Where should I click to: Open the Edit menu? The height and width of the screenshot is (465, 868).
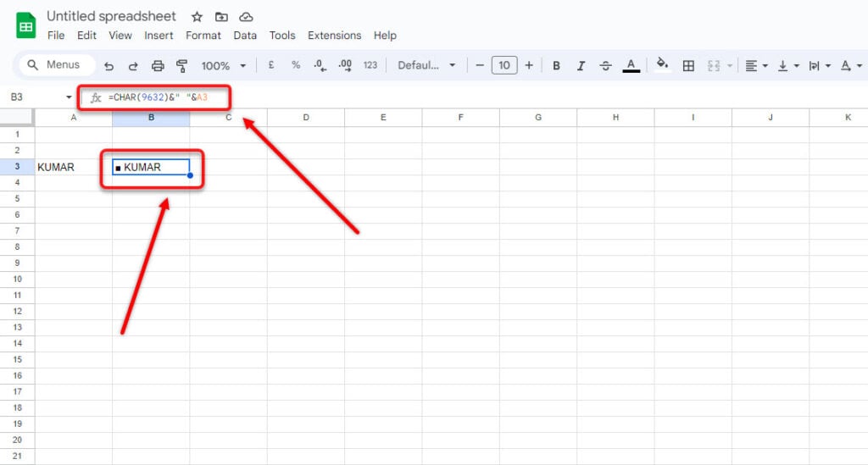(86, 36)
